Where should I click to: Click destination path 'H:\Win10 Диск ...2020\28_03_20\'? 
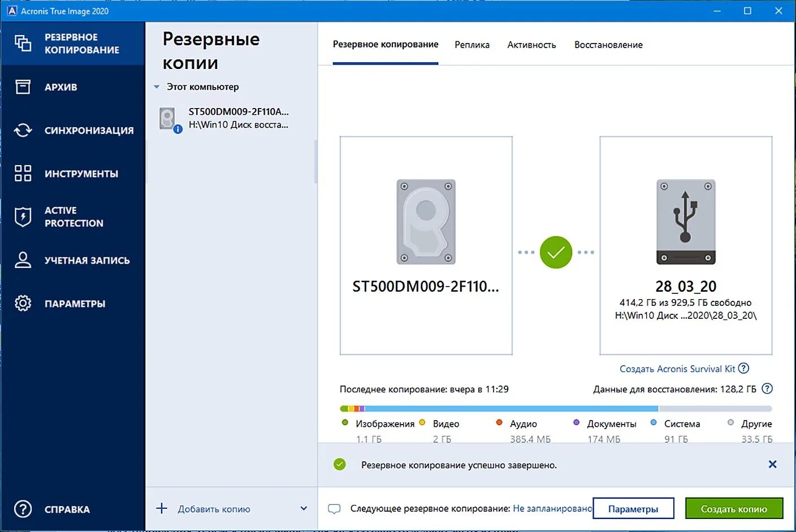coord(686,315)
